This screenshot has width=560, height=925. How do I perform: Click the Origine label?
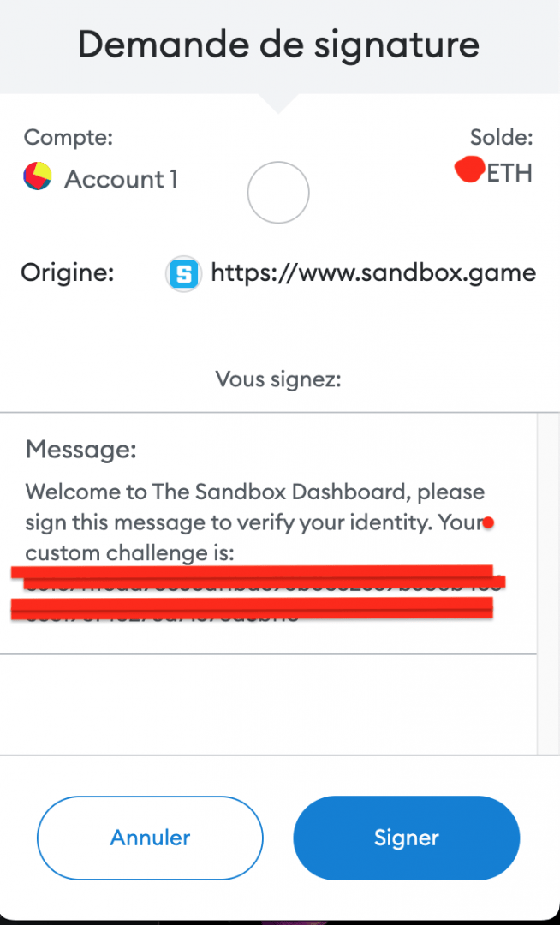click(67, 272)
